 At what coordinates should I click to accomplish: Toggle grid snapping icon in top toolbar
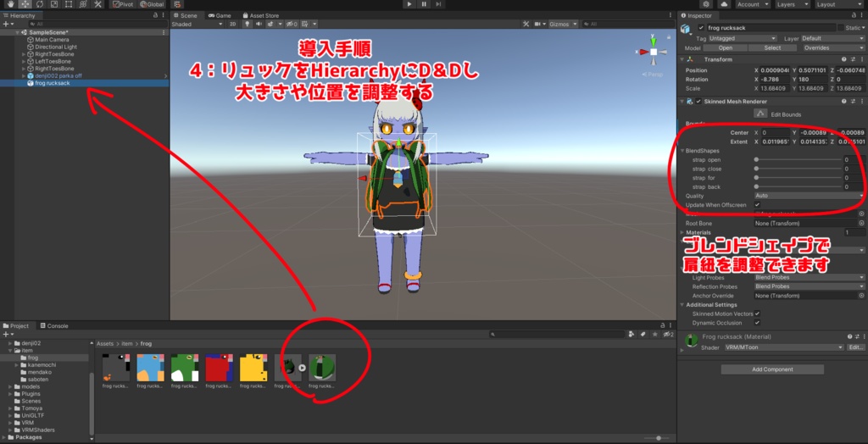tap(177, 4)
